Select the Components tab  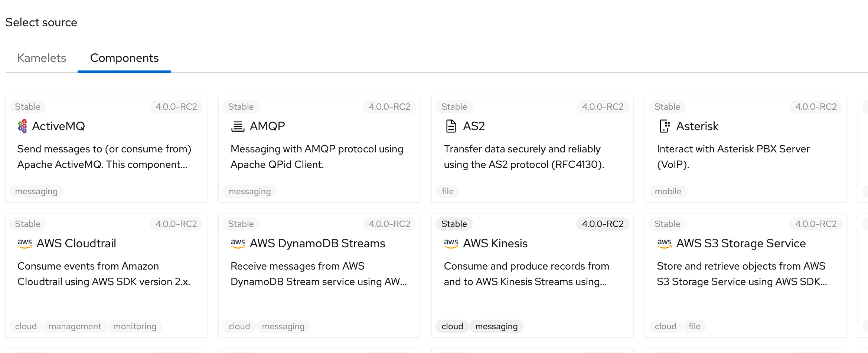click(x=124, y=58)
